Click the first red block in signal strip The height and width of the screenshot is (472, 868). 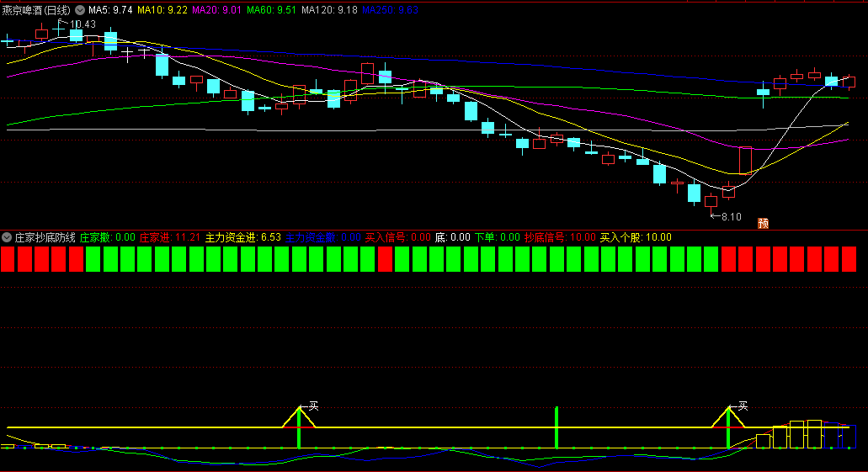point(8,259)
